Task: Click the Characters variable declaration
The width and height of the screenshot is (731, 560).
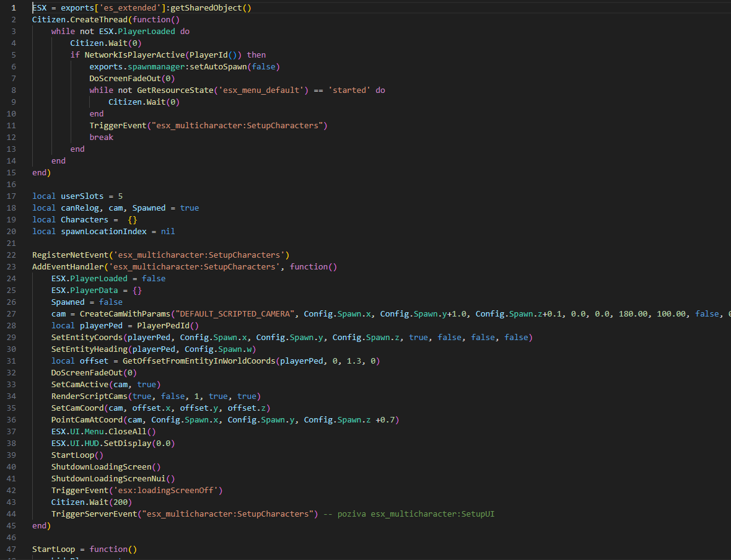Action: [84, 220]
